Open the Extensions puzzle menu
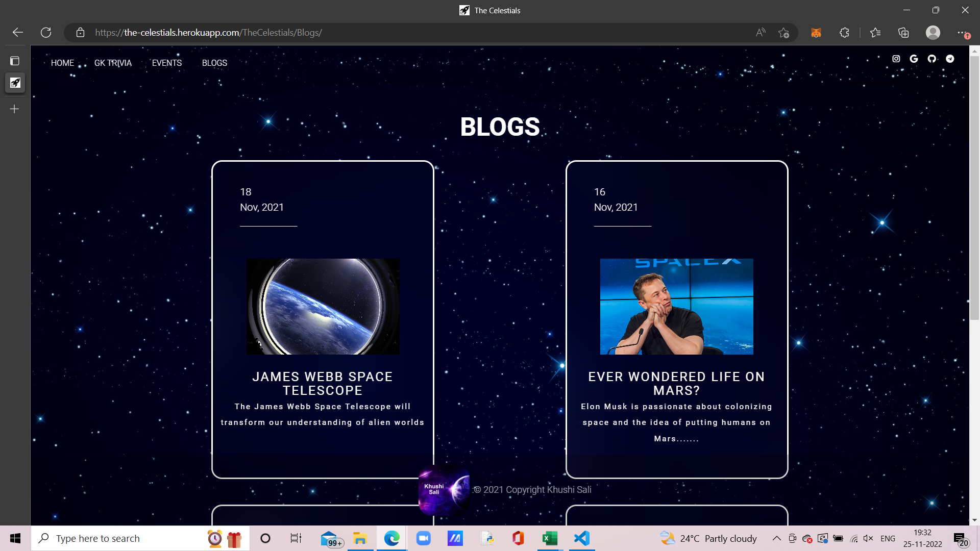The image size is (980, 551). (844, 33)
